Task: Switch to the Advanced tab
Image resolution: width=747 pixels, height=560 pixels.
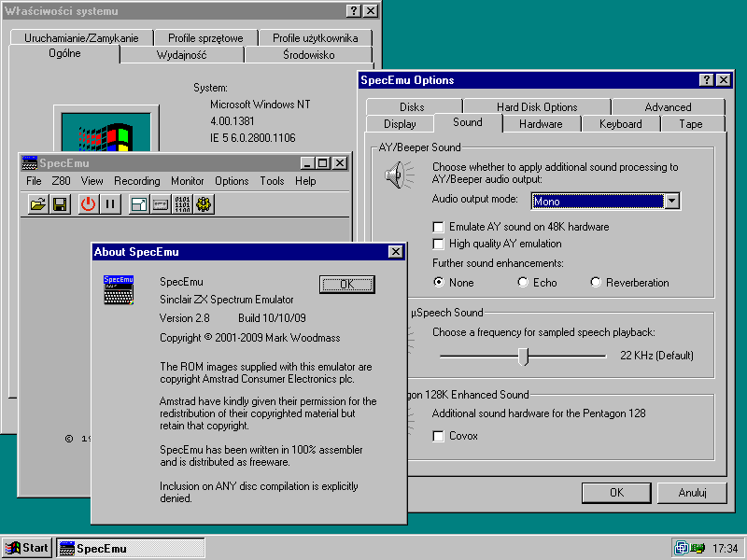Action: pyautogui.click(x=668, y=107)
